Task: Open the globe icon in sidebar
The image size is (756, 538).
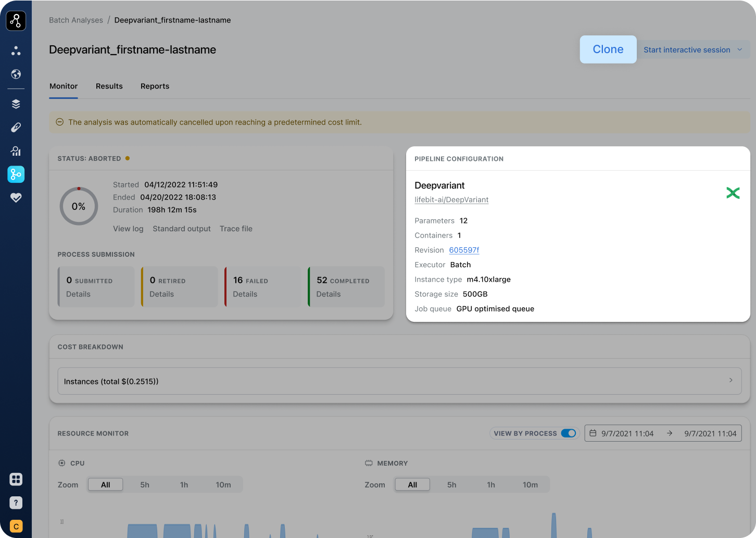Action: 16,74
